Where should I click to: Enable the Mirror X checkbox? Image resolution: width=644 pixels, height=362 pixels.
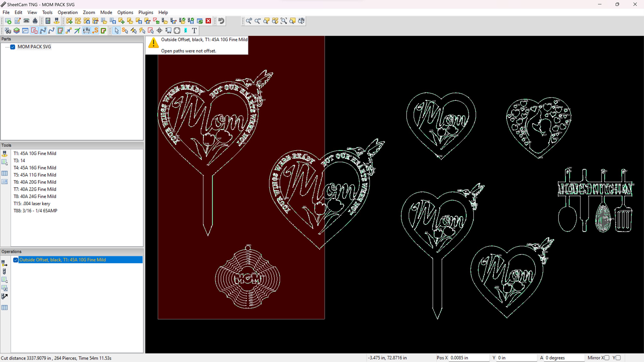point(607,357)
